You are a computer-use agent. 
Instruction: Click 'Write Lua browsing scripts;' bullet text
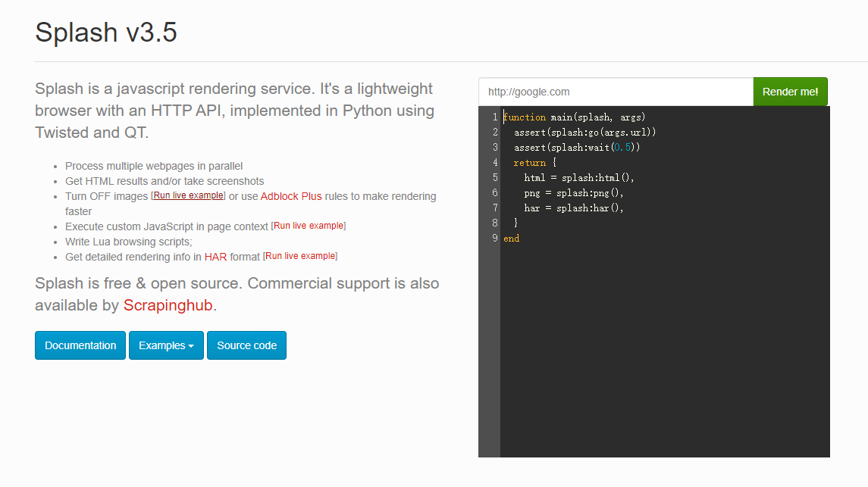point(128,242)
